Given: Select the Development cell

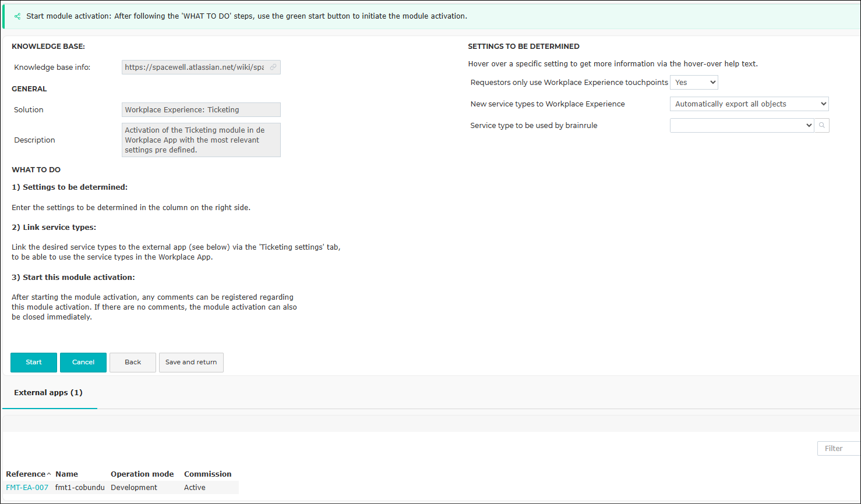Looking at the screenshot, I should pos(134,488).
